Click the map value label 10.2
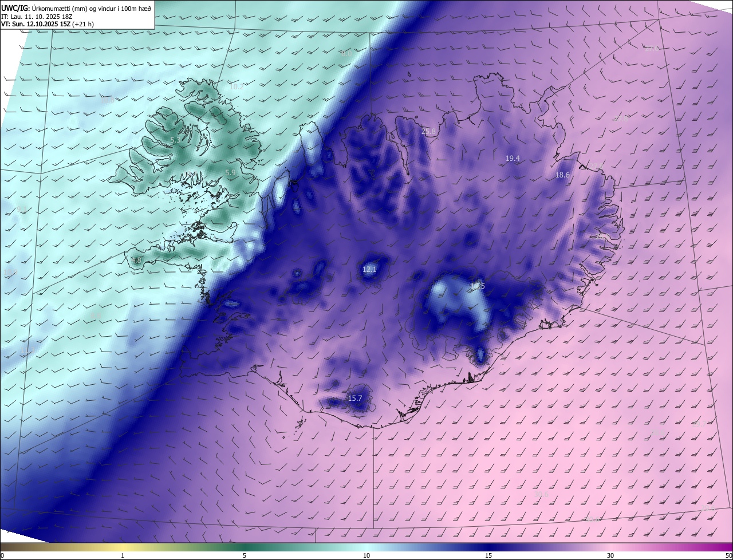The image size is (733, 560). click(x=237, y=87)
